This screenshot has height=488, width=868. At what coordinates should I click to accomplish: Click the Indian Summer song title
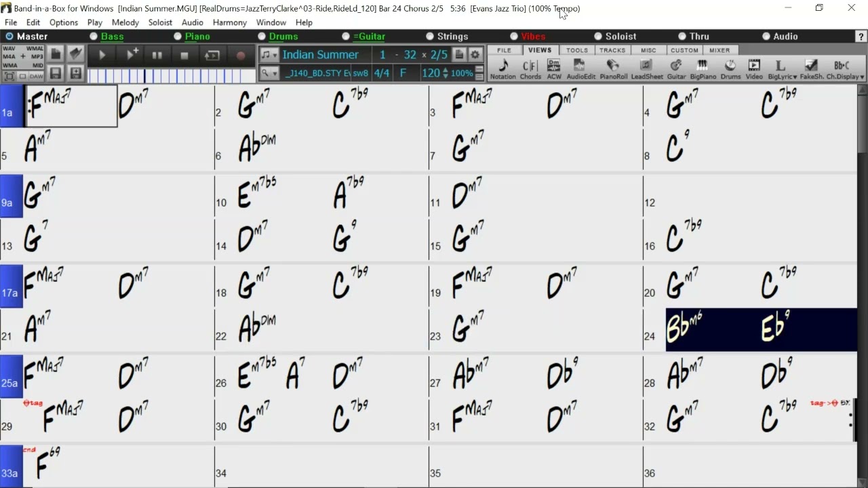[x=321, y=55]
